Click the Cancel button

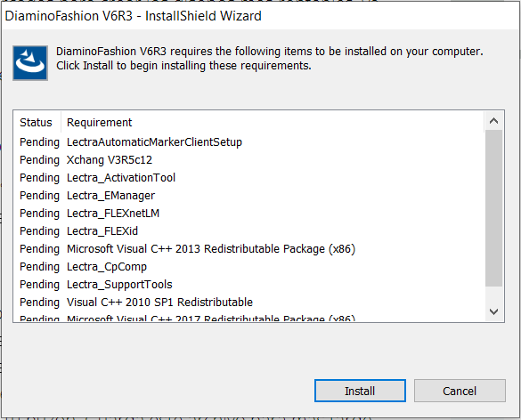[460, 391]
